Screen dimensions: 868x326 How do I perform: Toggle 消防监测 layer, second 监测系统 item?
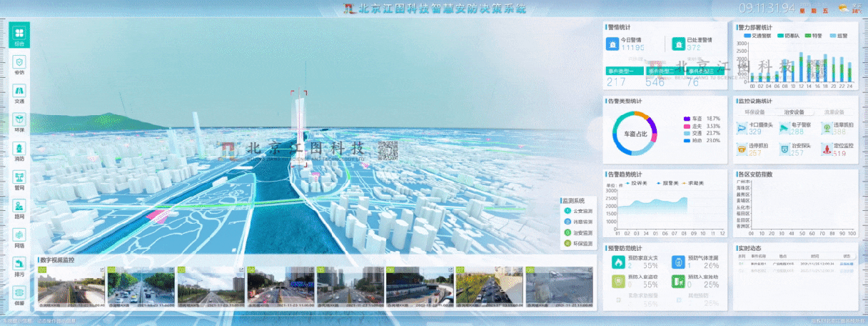click(x=578, y=222)
